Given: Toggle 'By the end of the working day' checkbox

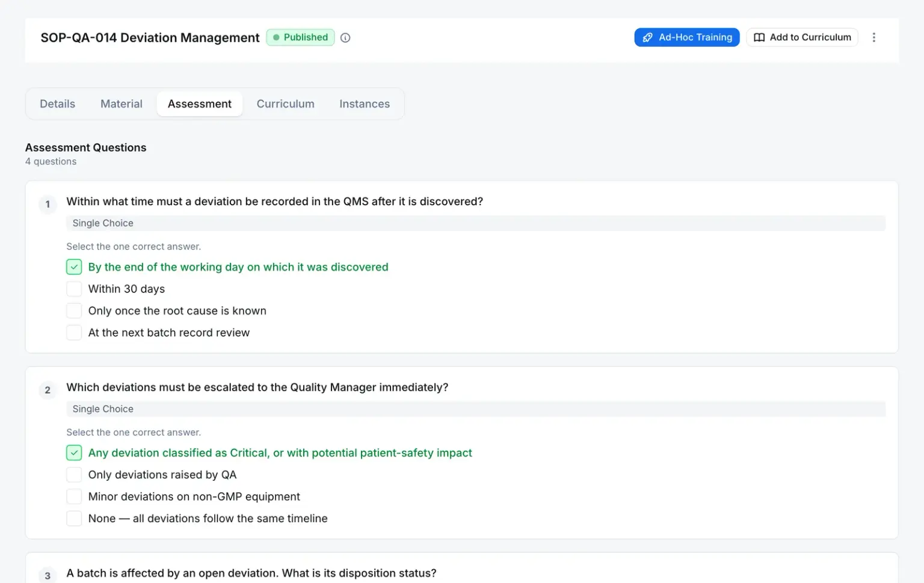Looking at the screenshot, I should (x=74, y=267).
